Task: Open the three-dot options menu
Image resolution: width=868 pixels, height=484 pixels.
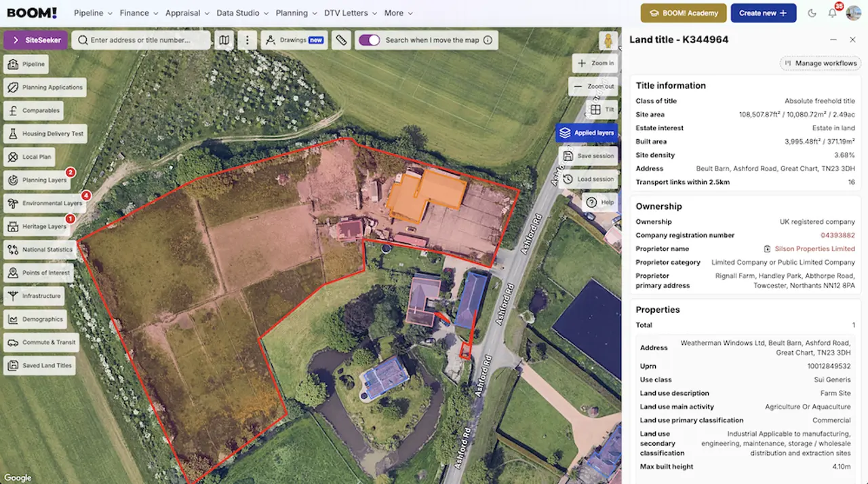Action: click(248, 40)
